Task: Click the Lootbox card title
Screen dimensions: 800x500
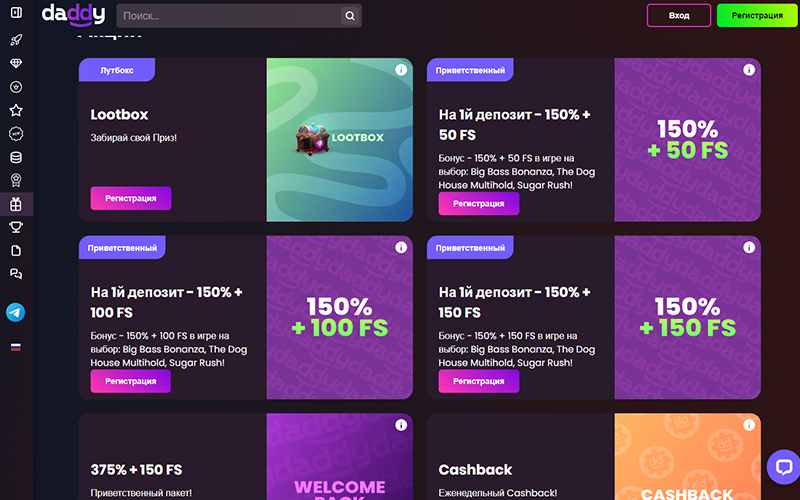Action: point(119,114)
